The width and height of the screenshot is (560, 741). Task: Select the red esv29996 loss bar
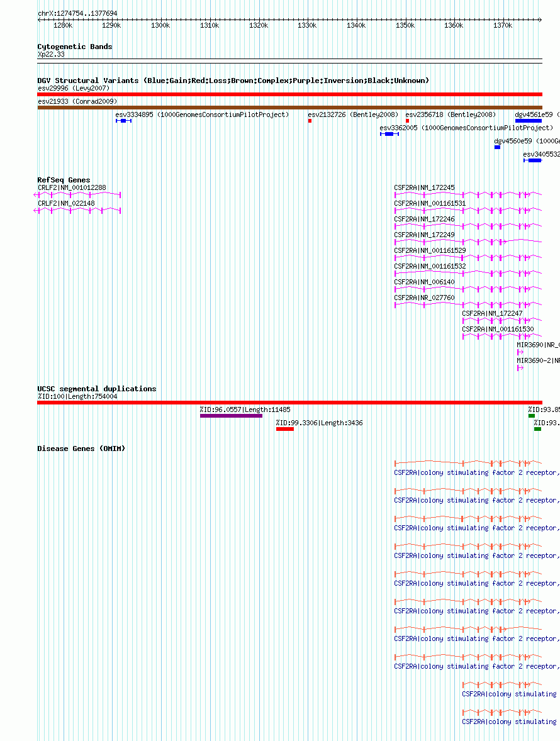289,94
